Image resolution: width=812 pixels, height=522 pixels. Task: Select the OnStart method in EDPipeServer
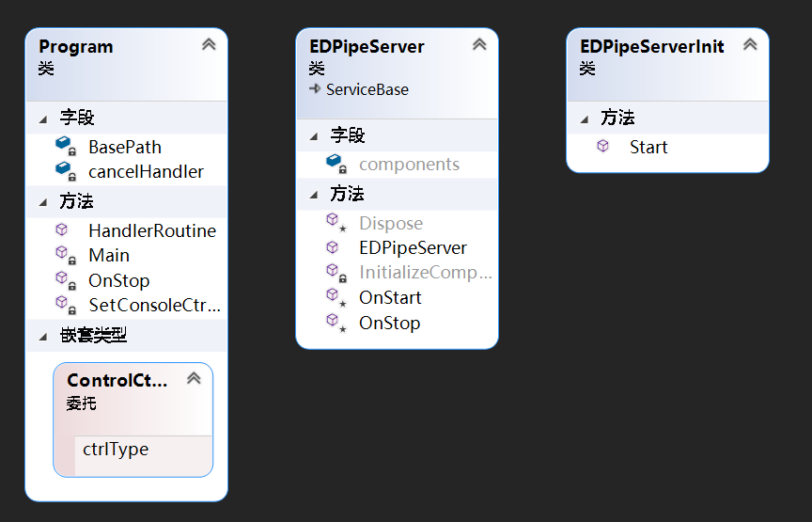[390, 297]
